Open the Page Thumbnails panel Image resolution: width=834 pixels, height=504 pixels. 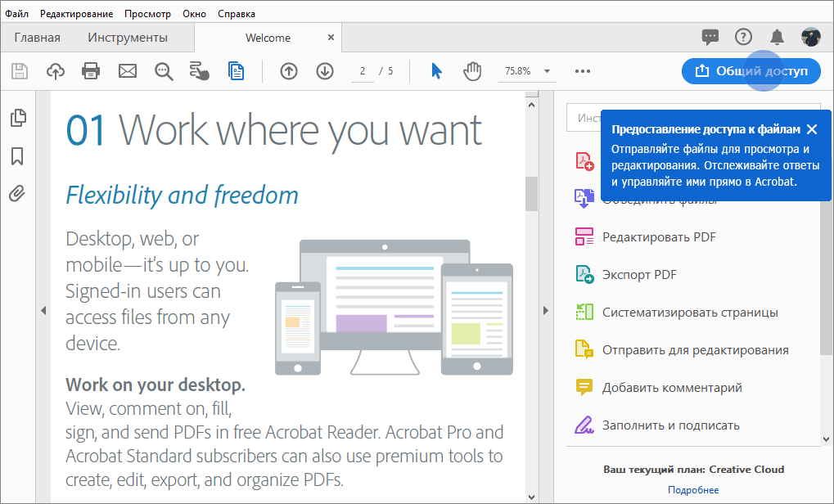(17, 118)
